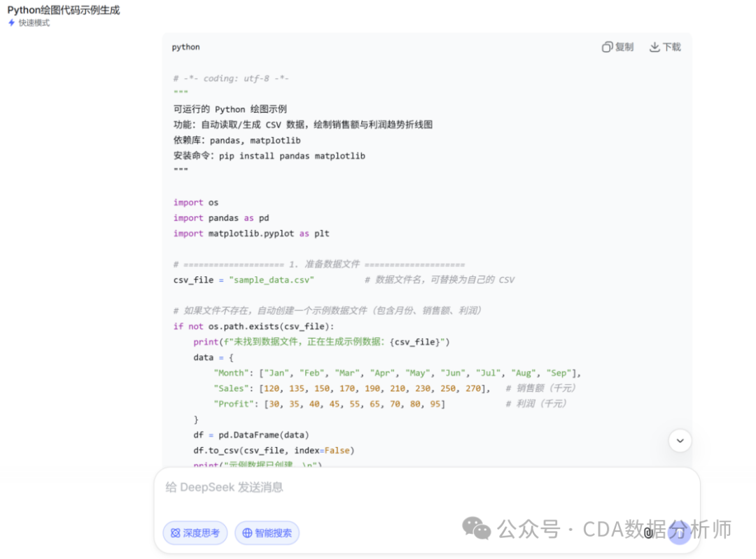This screenshot has width=756, height=559.
Task: Toggle 深度思考 deep thinking mode
Action: click(x=195, y=533)
